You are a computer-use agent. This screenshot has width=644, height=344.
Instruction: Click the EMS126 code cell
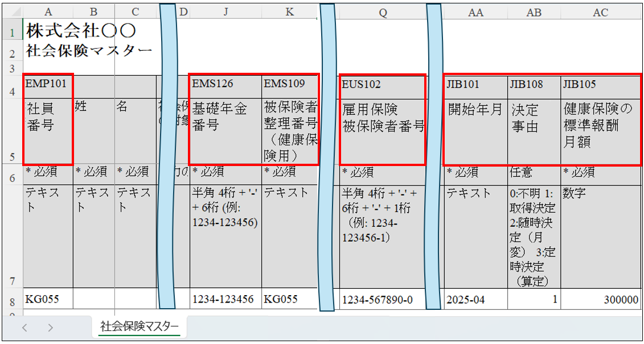(x=226, y=84)
